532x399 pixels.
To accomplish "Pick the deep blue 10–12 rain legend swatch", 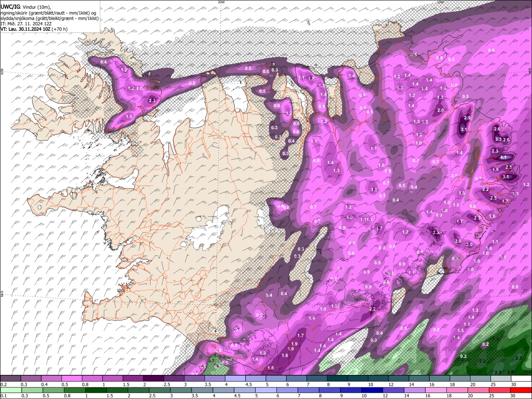I will [372, 390].
